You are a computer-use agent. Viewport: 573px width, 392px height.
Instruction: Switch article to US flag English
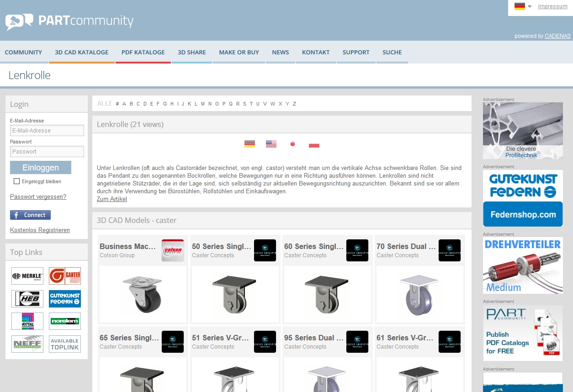coord(271,144)
